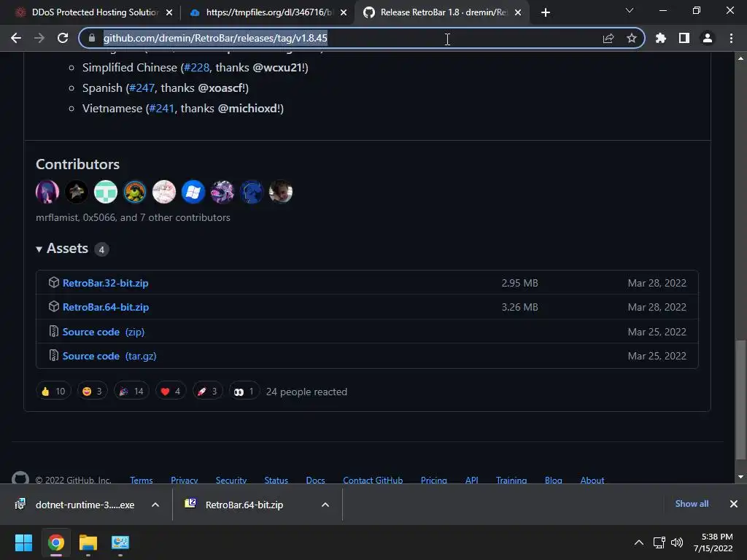Expand options for RetroBar.64-bit.zip download
The height and width of the screenshot is (560, 747).
click(x=325, y=505)
